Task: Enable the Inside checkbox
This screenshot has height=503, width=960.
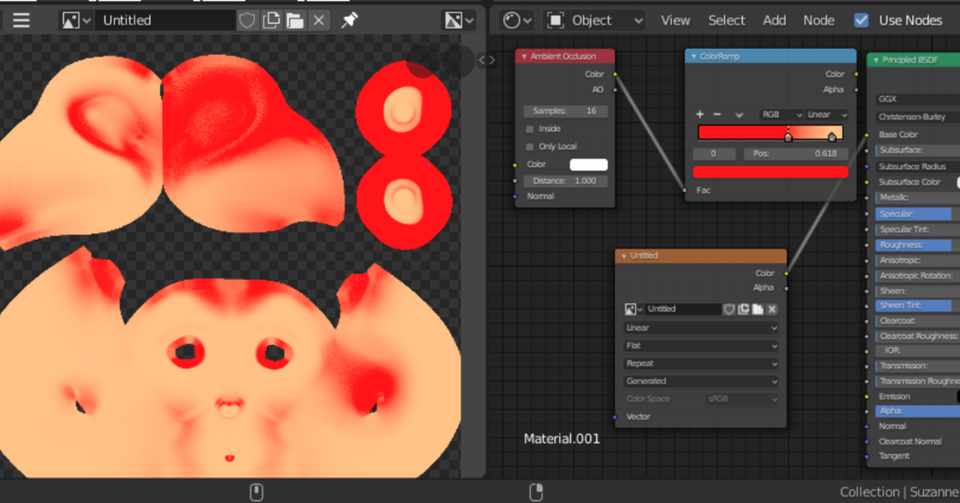Action: tap(530, 129)
